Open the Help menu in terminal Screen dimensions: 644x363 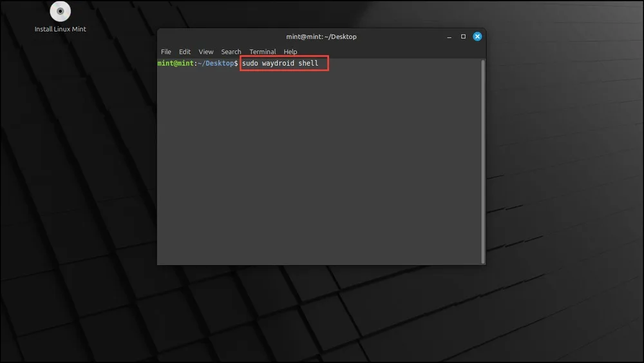click(290, 52)
